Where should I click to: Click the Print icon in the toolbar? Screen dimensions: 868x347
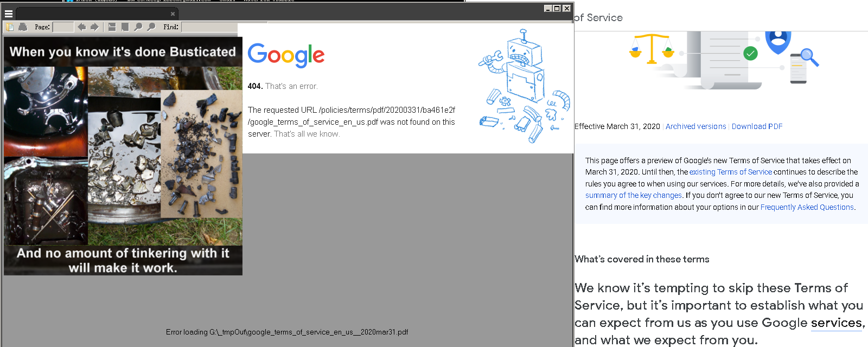tap(23, 27)
